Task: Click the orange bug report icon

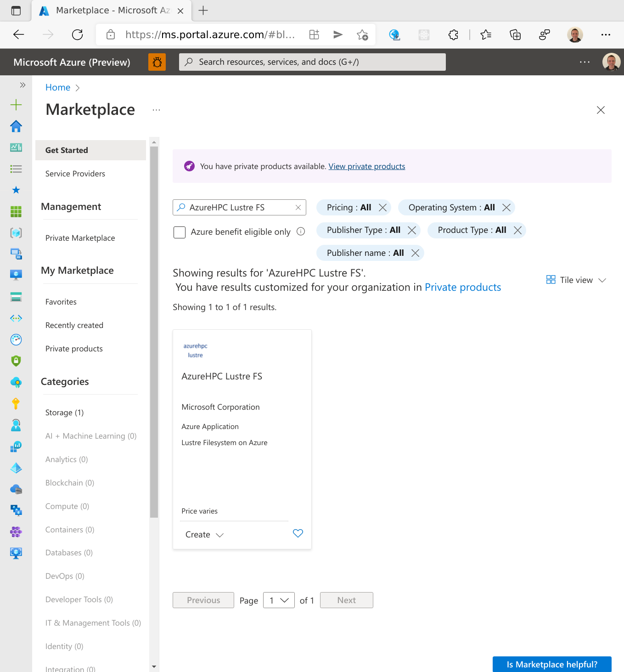Action: 157,62
